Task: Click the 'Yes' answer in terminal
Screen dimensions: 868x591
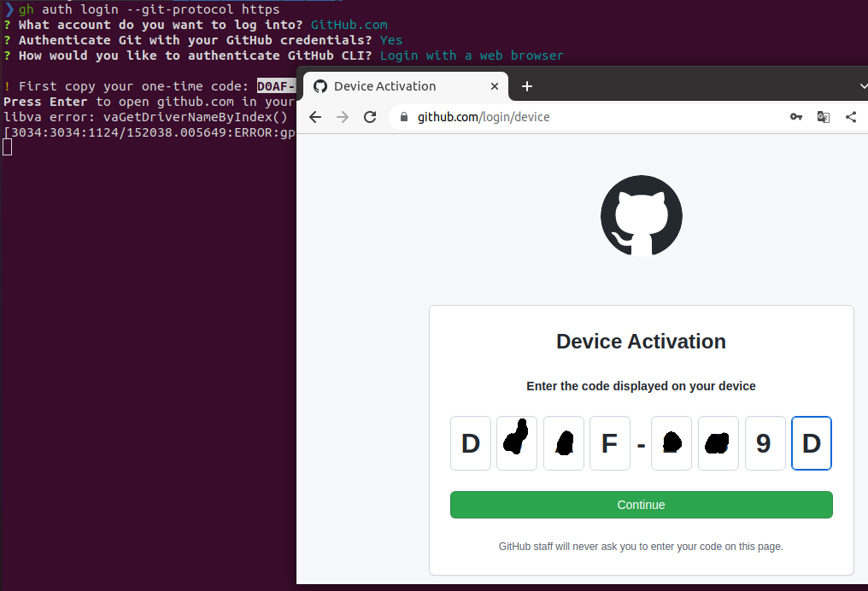Action: [391, 40]
